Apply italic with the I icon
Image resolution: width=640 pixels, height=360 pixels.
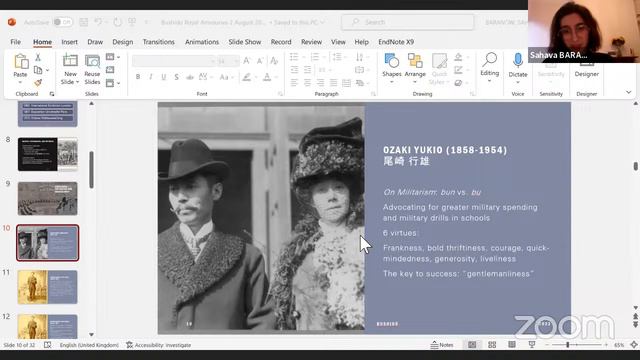click(x=151, y=77)
